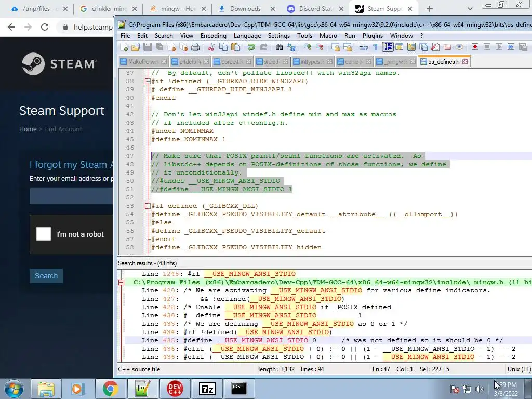Open the File menu in Notepad++
The image size is (532, 399).
click(125, 36)
